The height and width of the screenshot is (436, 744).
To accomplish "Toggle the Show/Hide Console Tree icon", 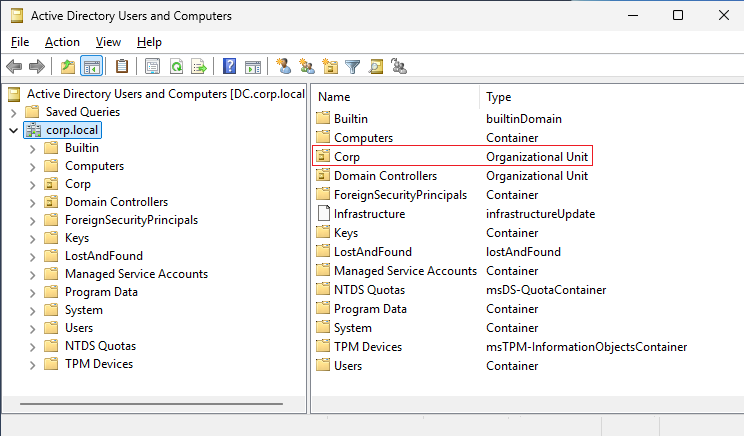I will pyautogui.click(x=92, y=66).
